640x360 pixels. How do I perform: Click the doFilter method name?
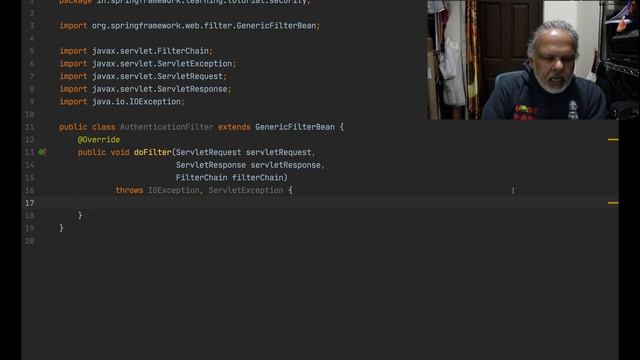(153, 152)
